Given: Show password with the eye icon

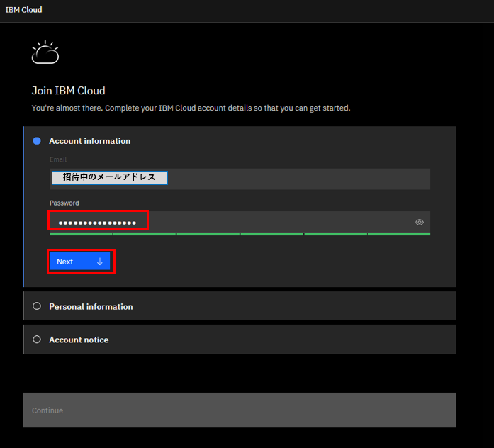Looking at the screenshot, I should [x=420, y=223].
